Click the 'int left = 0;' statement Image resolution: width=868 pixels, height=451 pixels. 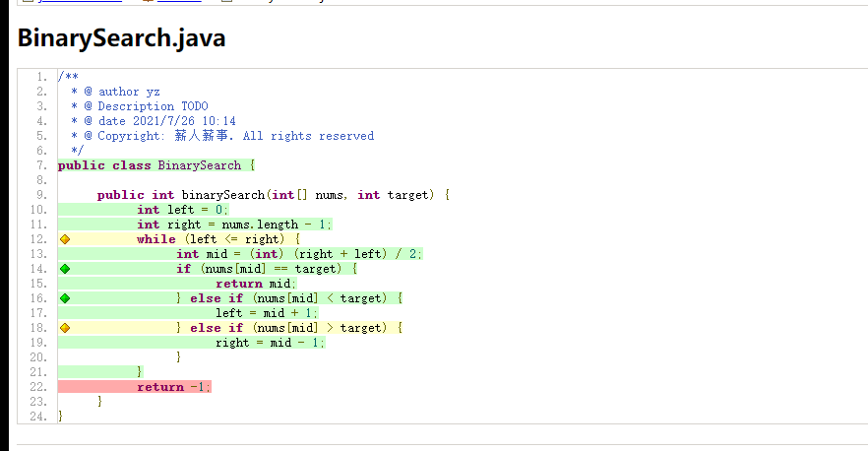coord(183,210)
